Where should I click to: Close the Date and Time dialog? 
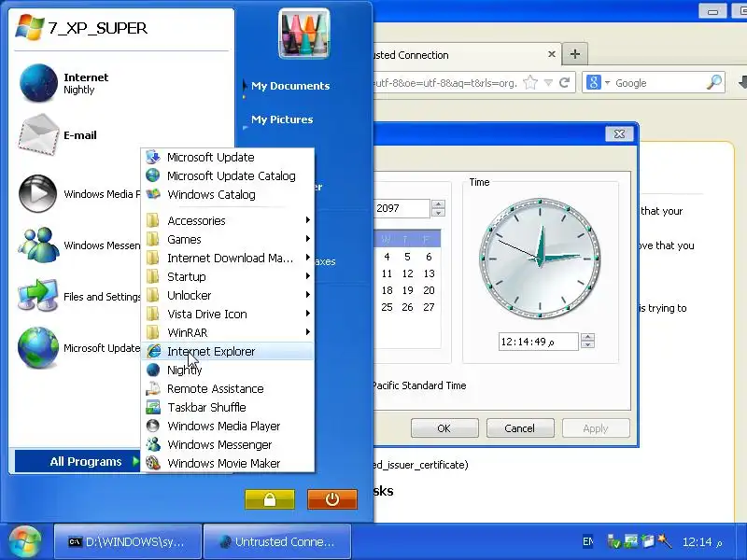619,133
